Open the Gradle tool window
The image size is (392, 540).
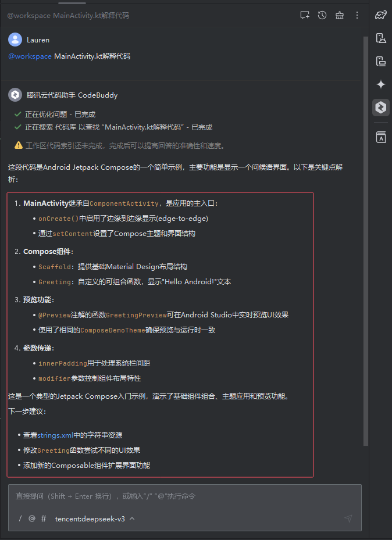(x=380, y=15)
